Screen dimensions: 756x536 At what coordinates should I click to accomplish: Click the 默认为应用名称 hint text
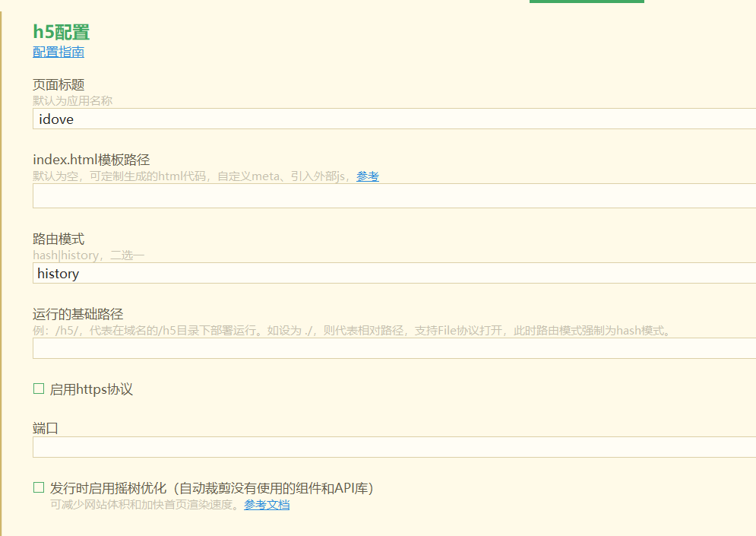coord(72,100)
